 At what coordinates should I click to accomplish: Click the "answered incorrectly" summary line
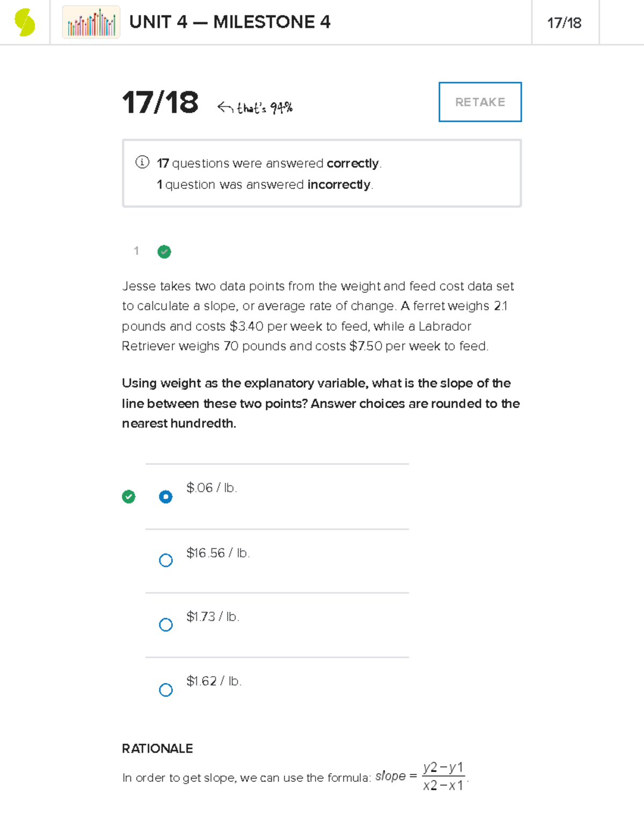265,185
